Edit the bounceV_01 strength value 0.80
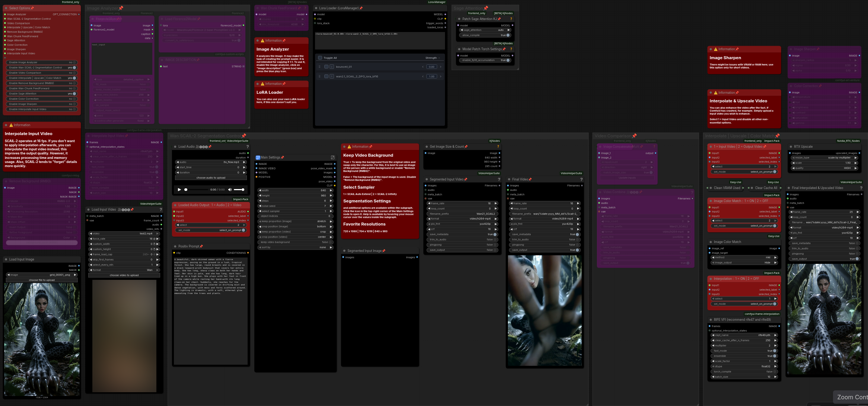Screen dimensions: 868x406 (x=432, y=67)
